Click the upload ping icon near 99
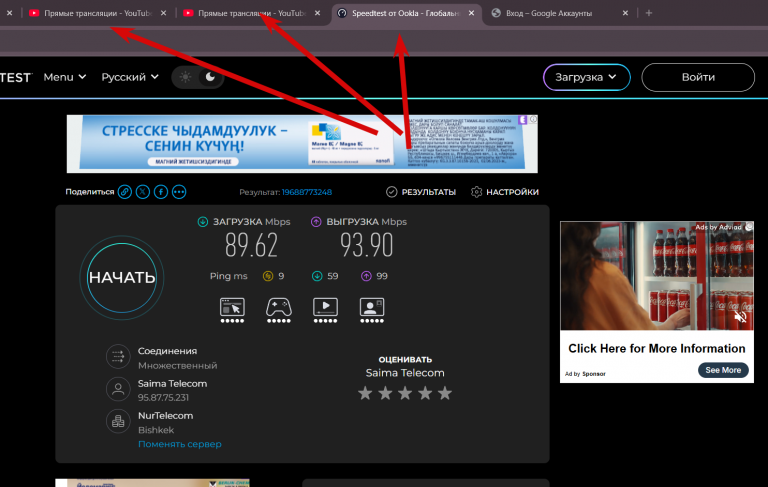The width and height of the screenshot is (768, 487). (x=366, y=276)
